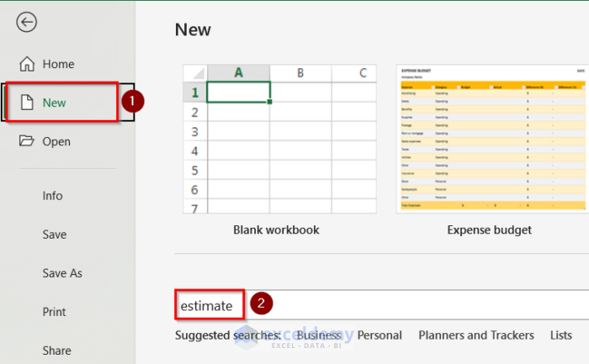The width and height of the screenshot is (589, 364).
Task: Open the Print page
Action: (54, 312)
